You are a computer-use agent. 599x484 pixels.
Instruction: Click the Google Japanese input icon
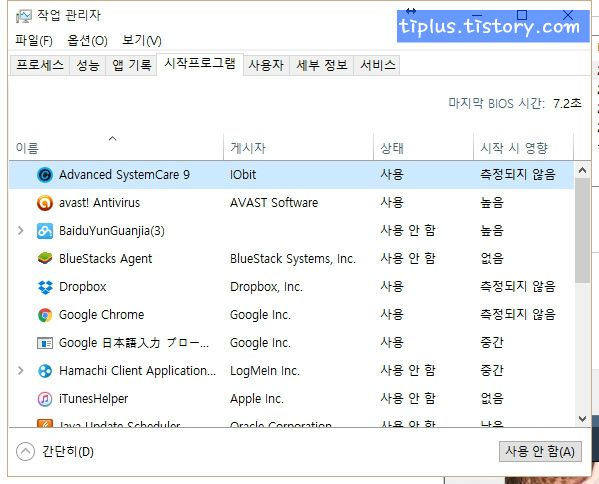point(45,343)
